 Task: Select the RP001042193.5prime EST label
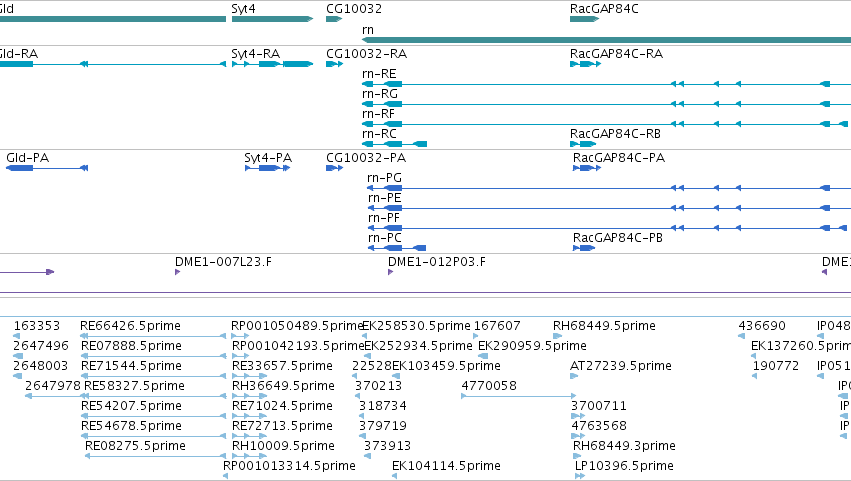pyautogui.click(x=298, y=346)
